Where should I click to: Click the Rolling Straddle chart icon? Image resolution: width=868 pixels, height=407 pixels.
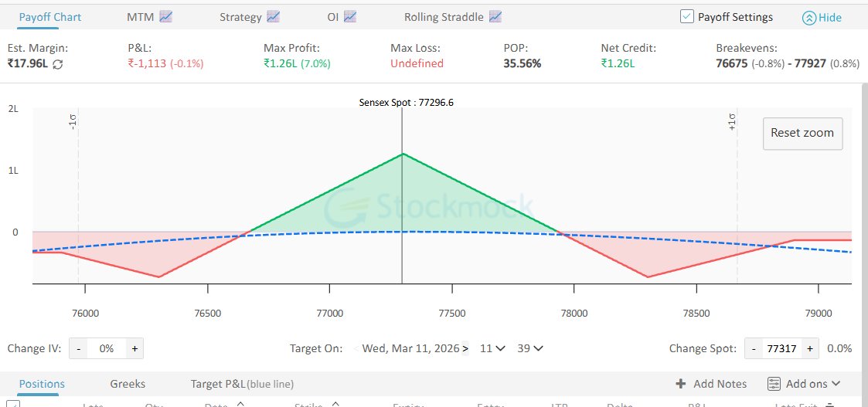pyautogui.click(x=495, y=17)
